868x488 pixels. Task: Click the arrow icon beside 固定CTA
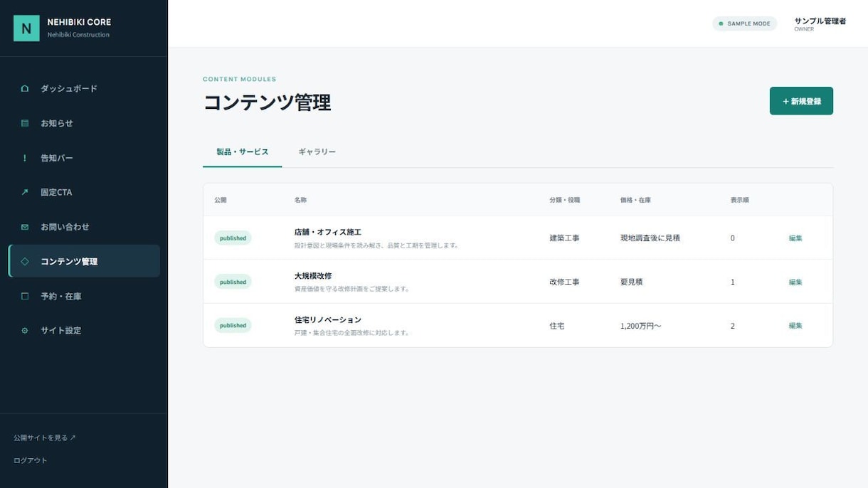click(x=25, y=192)
